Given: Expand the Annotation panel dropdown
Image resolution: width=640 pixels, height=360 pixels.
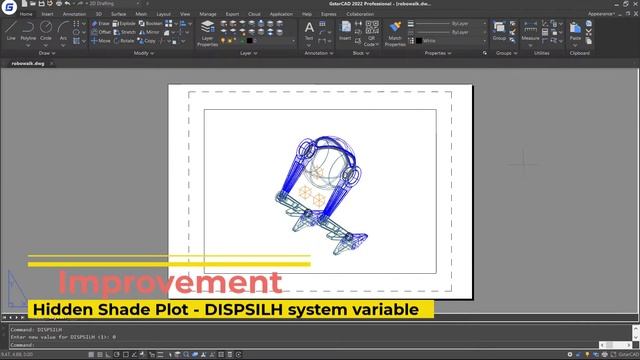Looking at the screenshot, I should (x=318, y=53).
